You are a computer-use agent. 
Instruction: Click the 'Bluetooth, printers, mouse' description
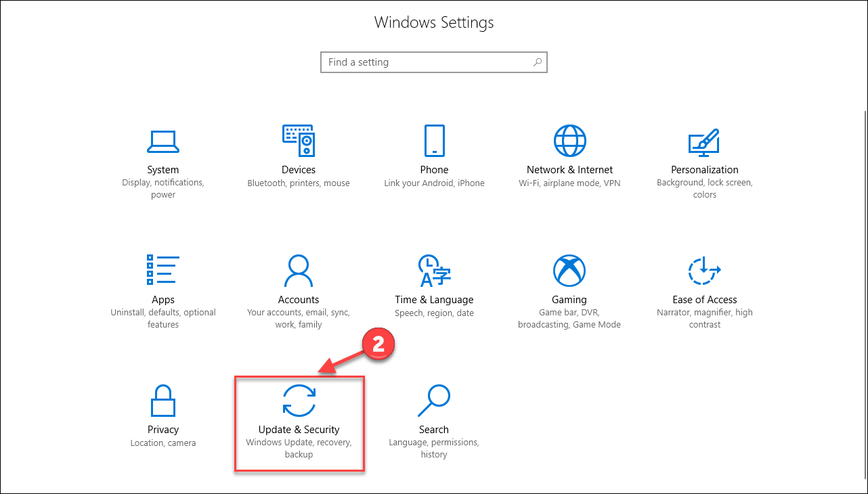pos(299,183)
